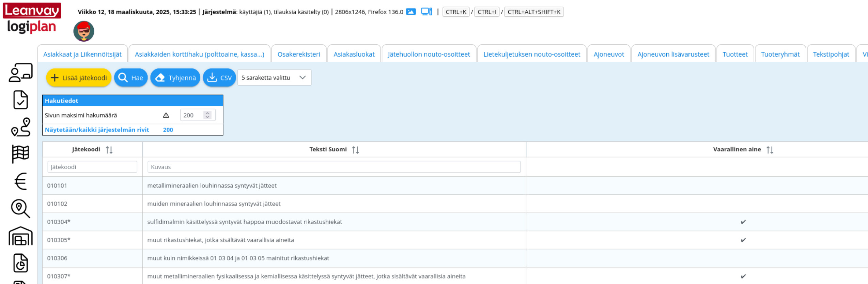Open the customer register sidebar icon

pyautogui.click(x=20, y=72)
